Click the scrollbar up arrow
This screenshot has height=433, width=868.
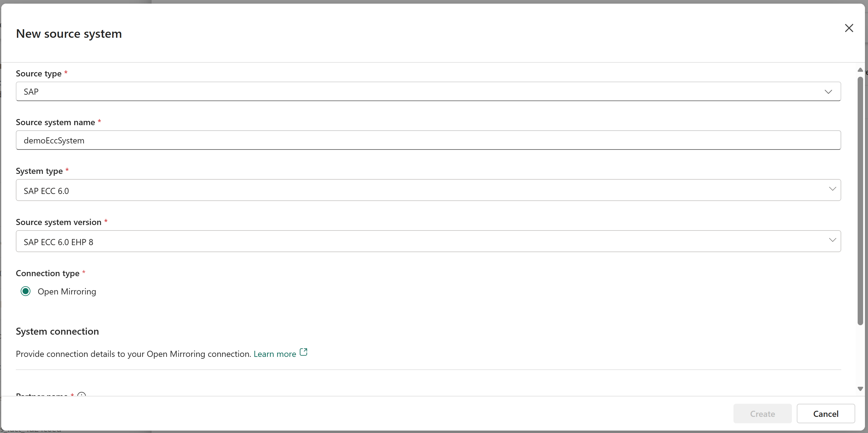click(860, 70)
